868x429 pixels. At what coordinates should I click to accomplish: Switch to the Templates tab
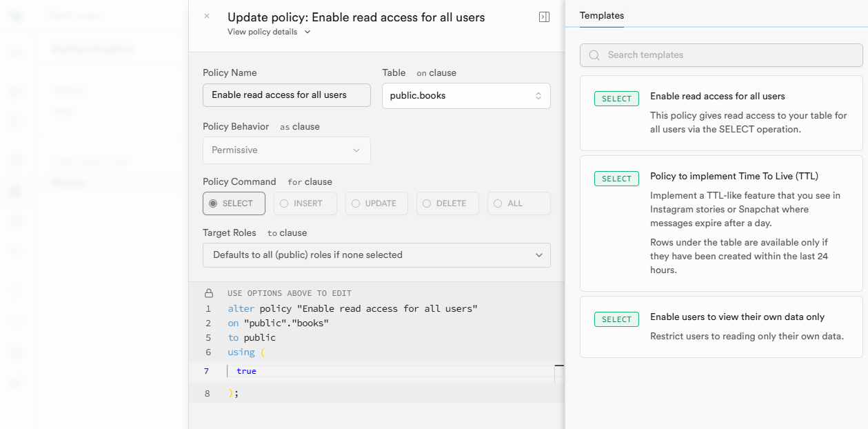602,15
